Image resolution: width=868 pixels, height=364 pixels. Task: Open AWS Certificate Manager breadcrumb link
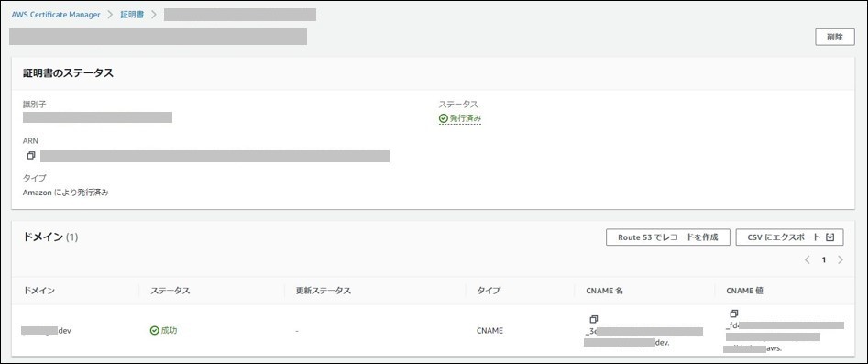coord(56,15)
